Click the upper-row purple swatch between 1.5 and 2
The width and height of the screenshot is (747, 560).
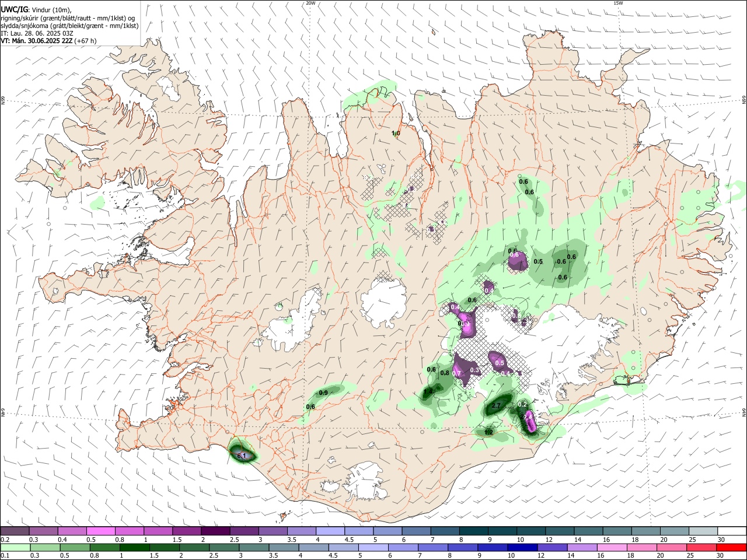(x=187, y=531)
